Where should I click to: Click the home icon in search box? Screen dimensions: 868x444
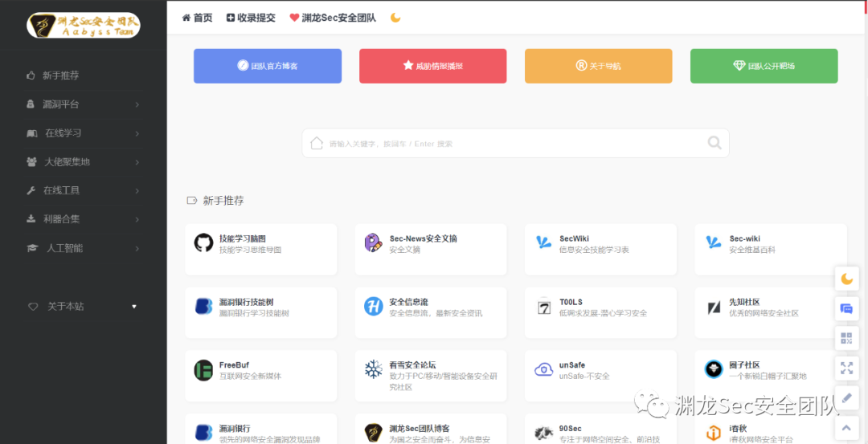(317, 143)
